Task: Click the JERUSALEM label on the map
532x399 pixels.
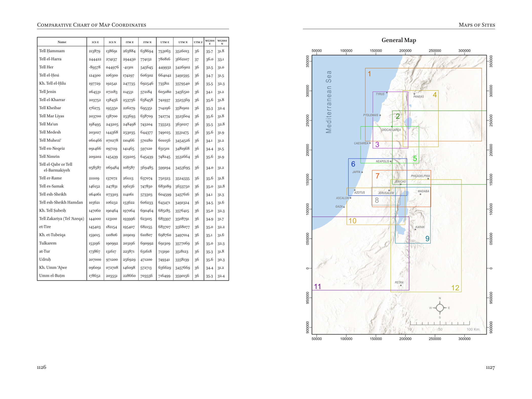Action: [386, 193]
